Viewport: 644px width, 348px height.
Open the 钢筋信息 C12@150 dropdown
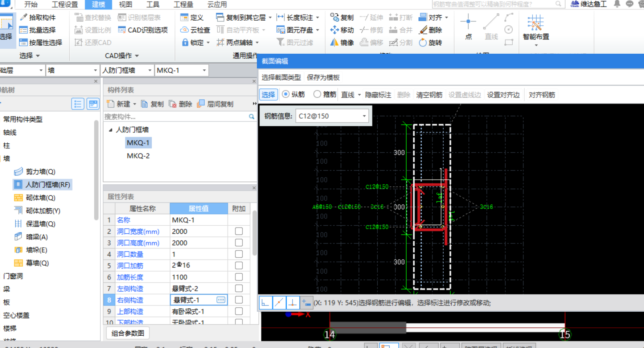click(x=364, y=116)
